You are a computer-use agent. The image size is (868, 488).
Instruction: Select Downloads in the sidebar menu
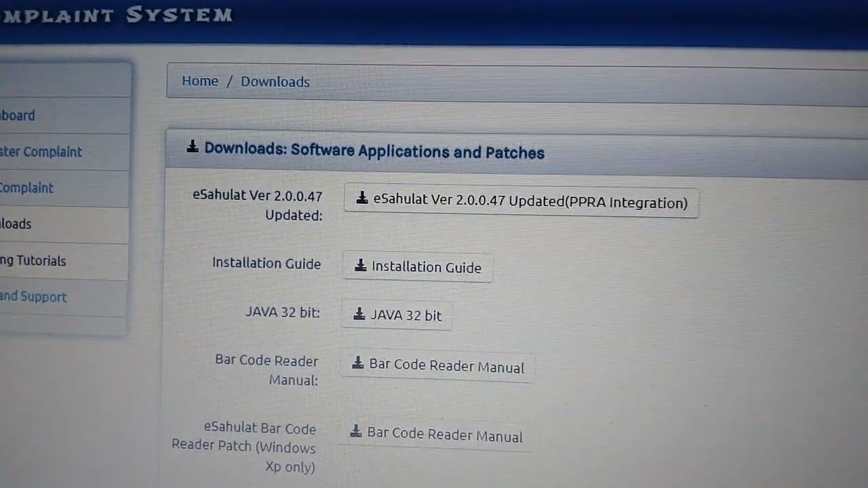click(x=64, y=224)
